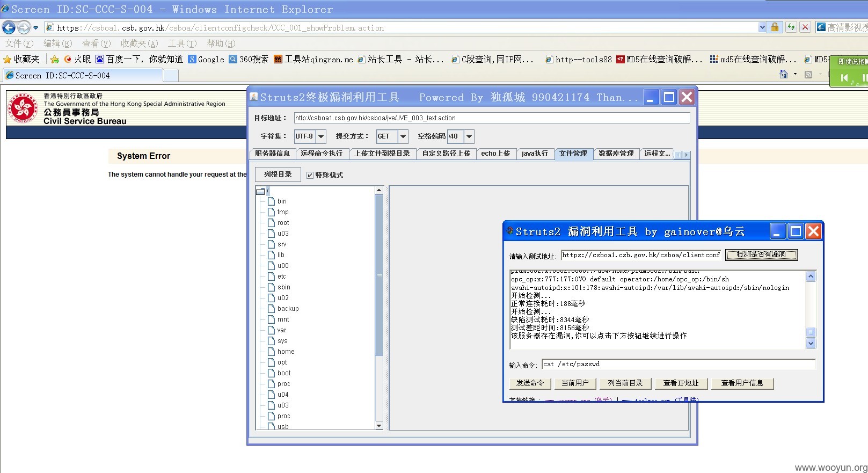Collapse the root folder icon in tree

(260, 191)
